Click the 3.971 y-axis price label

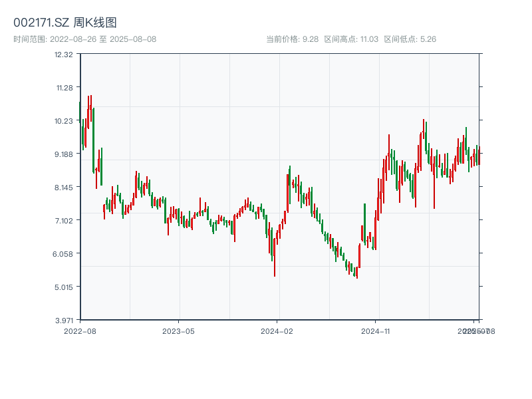(64, 321)
